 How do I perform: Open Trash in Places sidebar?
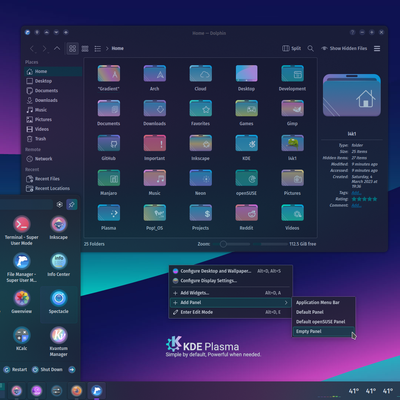pos(53,139)
